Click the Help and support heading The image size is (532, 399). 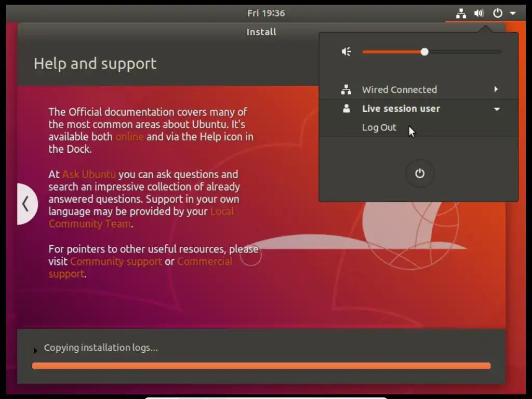click(x=95, y=64)
